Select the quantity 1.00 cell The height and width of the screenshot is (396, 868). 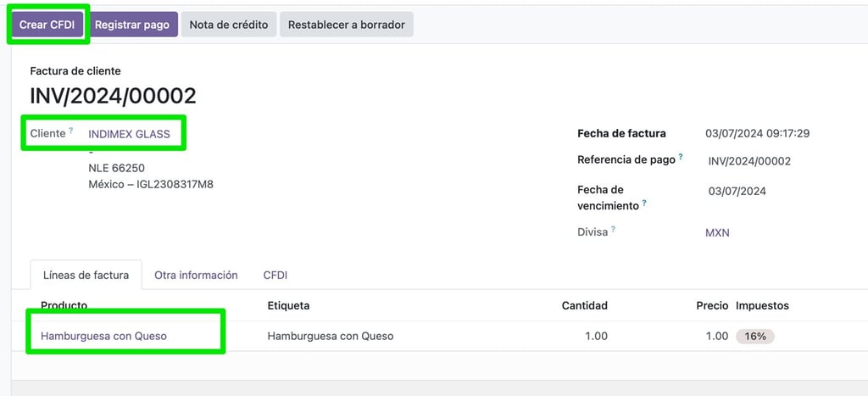(x=596, y=336)
